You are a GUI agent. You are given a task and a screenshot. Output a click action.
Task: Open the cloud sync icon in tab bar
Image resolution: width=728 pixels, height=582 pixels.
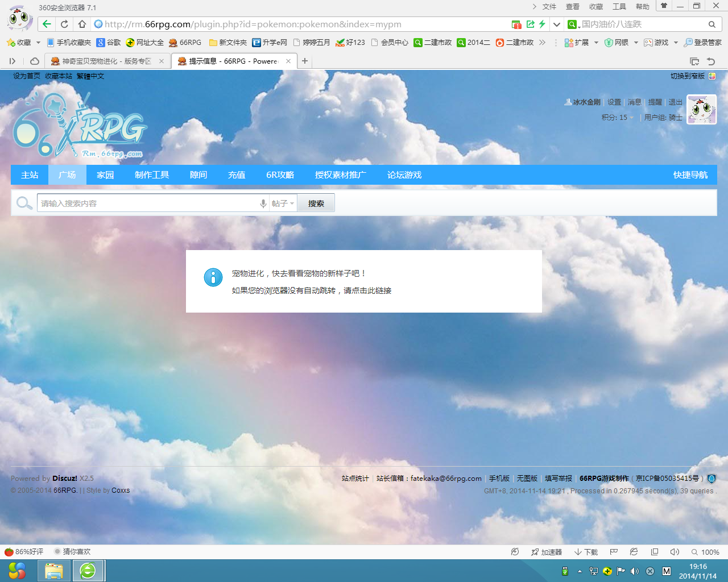point(35,61)
